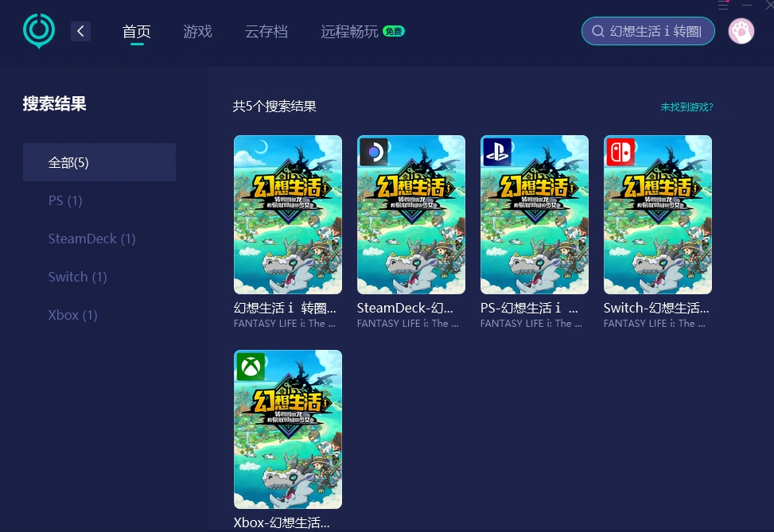Switch to the 首页 tab

coord(137,32)
